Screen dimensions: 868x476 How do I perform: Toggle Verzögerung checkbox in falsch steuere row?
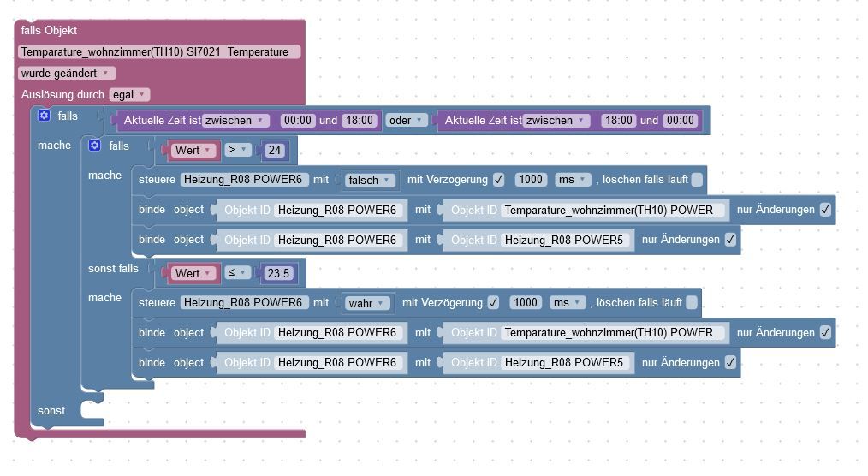(x=499, y=179)
